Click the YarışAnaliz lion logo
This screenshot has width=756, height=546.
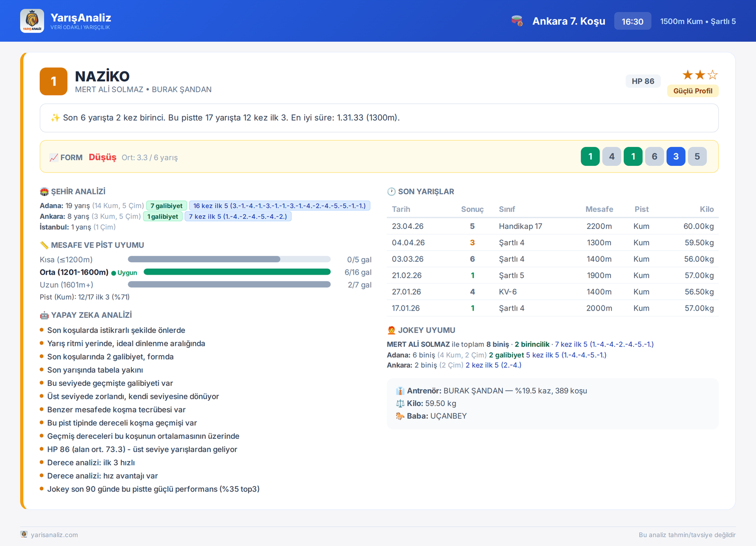pyautogui.click(x=32, y=21)
